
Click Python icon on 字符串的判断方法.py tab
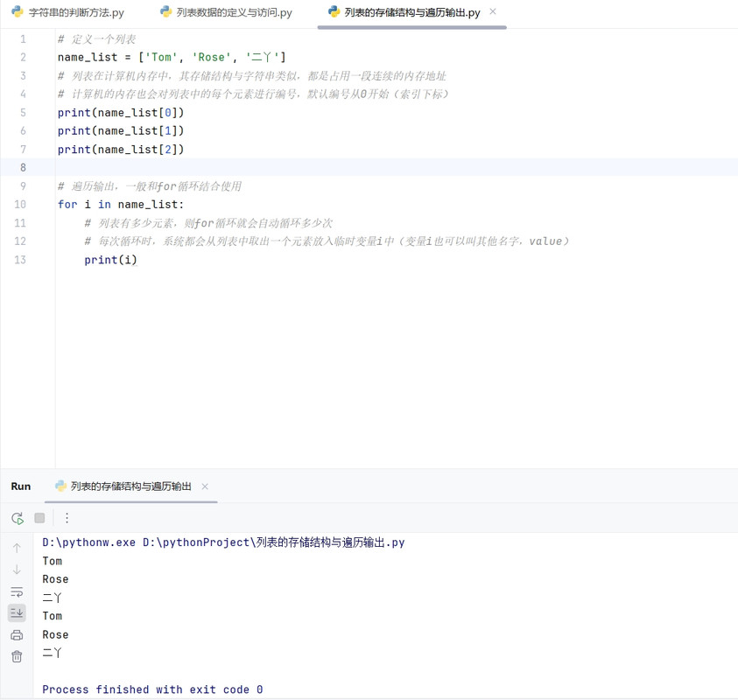(18, 11)
